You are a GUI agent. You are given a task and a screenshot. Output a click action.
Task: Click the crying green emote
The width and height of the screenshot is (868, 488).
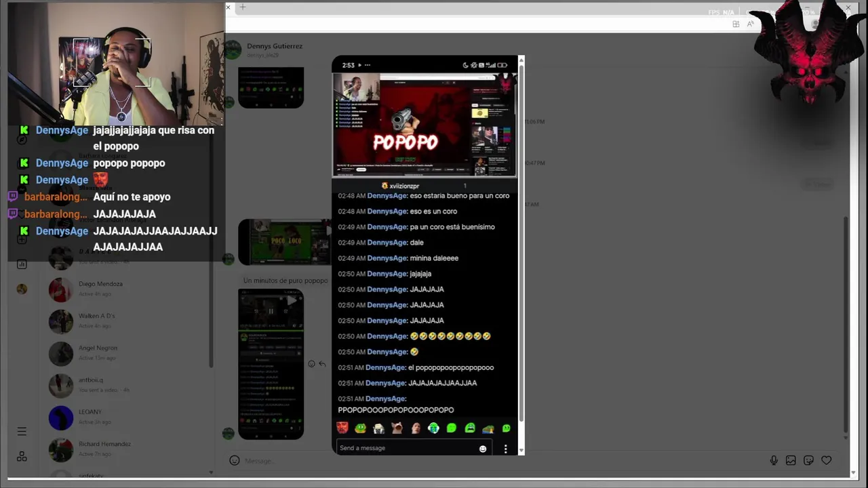tap(470, 428)
